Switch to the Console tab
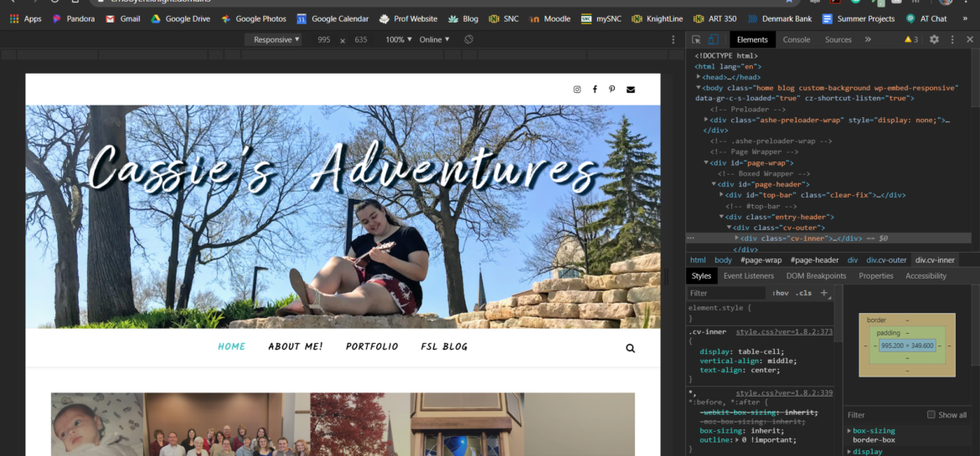The width and height of the screenshot is (980, 456). pyautogui.click(x=796, y=39)
